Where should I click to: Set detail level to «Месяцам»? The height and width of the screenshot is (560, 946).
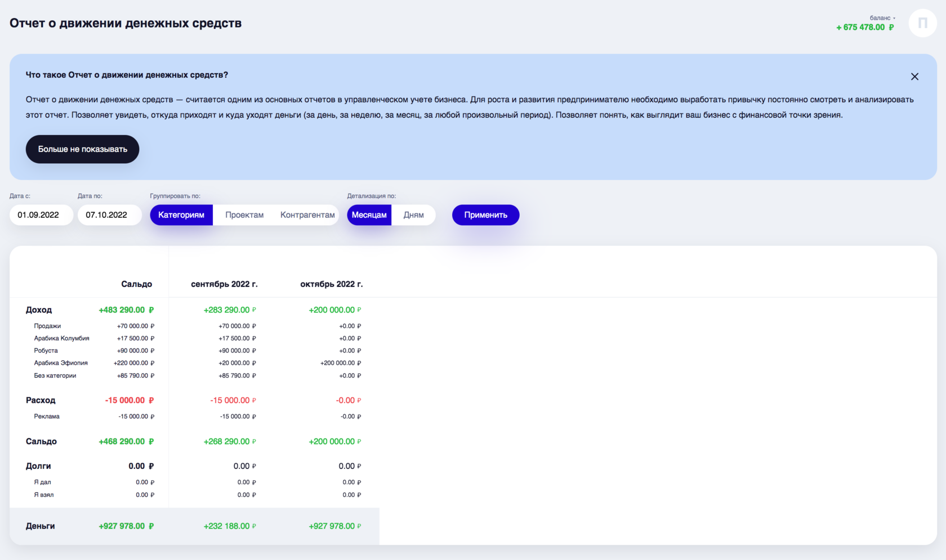click(369, 215)
